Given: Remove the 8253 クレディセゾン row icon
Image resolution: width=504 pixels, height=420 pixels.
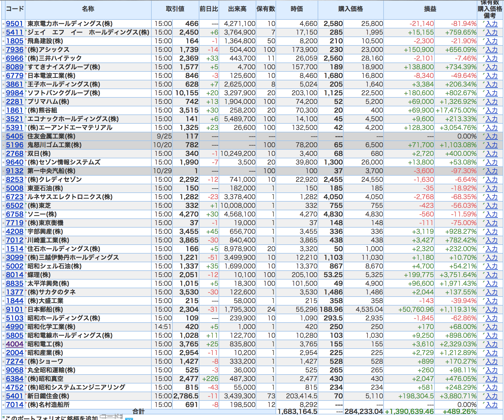Looking at the screenshot, I should point(3,180).
